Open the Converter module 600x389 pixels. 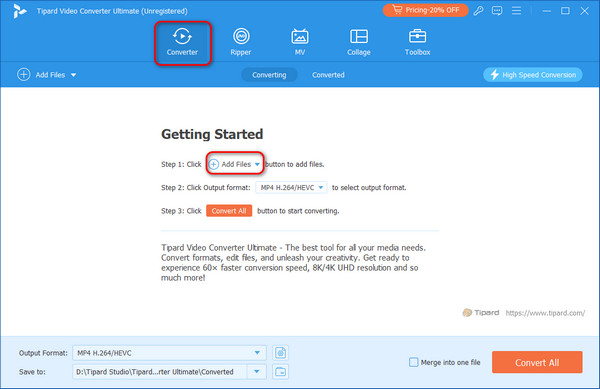click(183, 42)
